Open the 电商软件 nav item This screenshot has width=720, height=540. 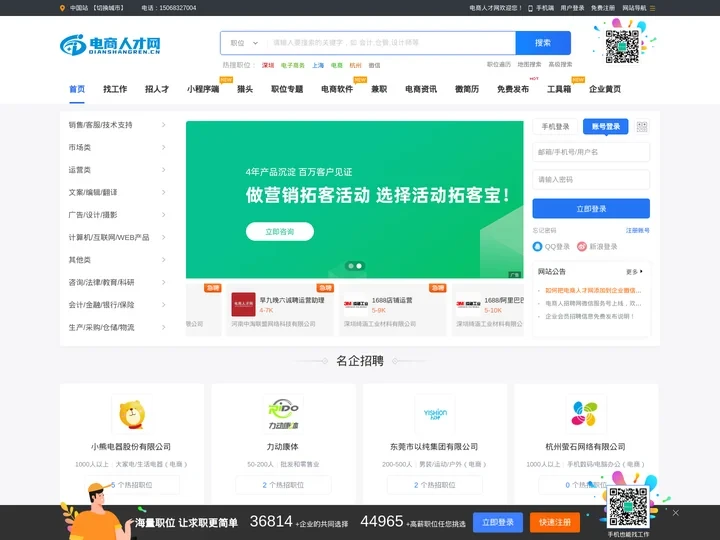click(337, 89)
